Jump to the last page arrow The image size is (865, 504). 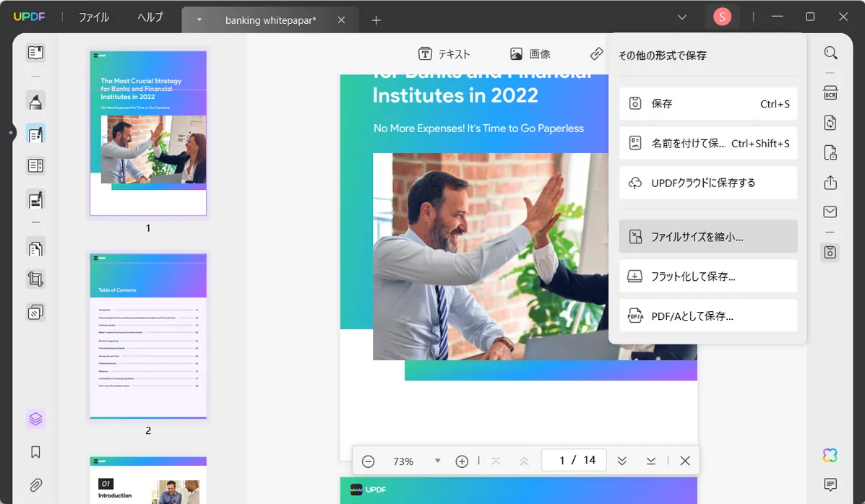[x=651, y=461]
